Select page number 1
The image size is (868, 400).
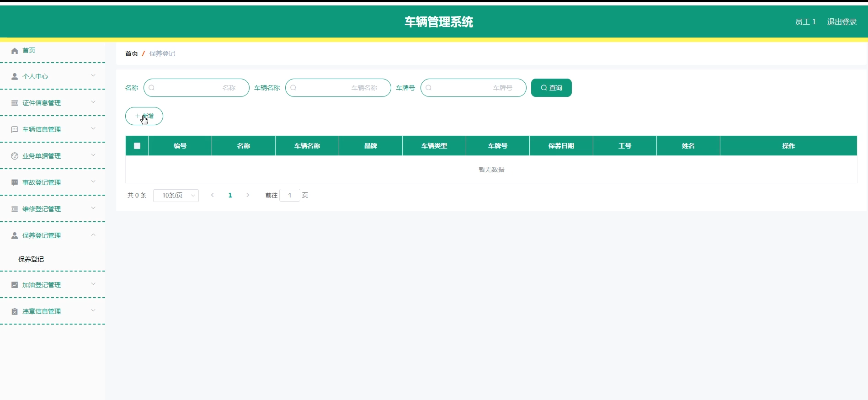(230, 195)
